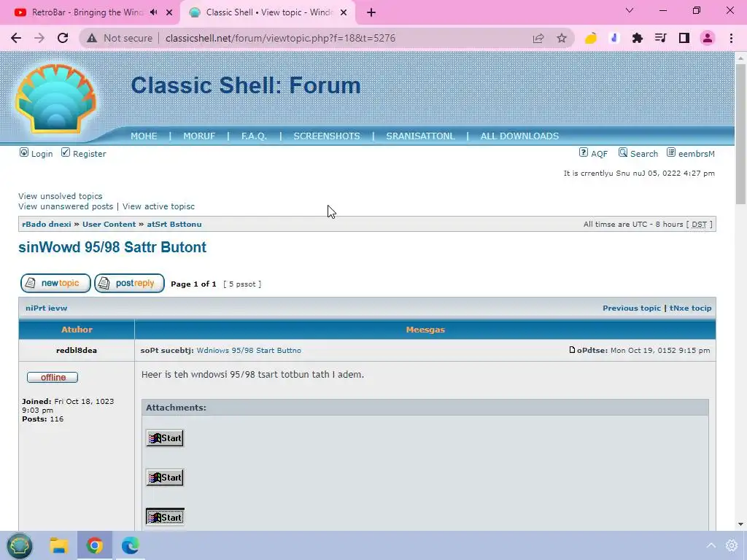Click the newtopic button
This screenshot has width=747, height=560.
55,284
